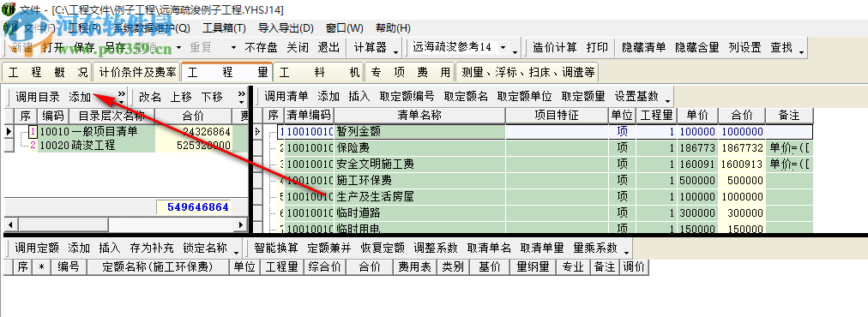The image size is (868, 317).
Task: Click 锁定名称
Action: [205, 248]
